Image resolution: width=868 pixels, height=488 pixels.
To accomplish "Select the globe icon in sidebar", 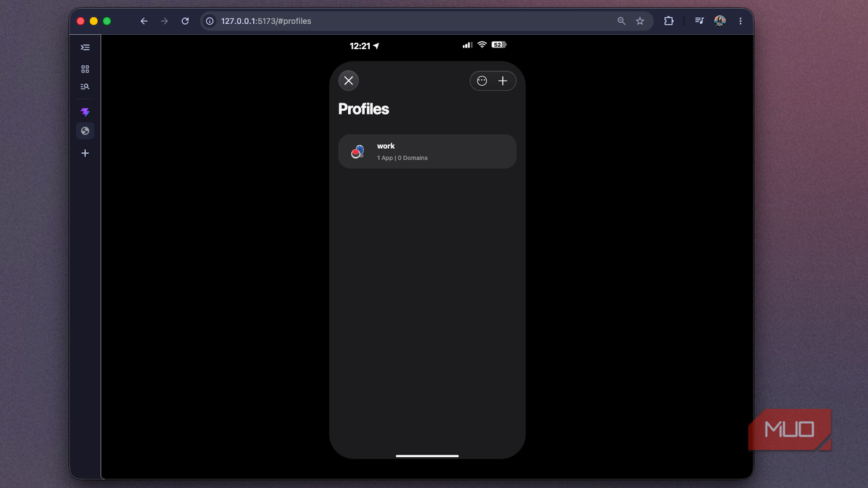I will 85,131.
